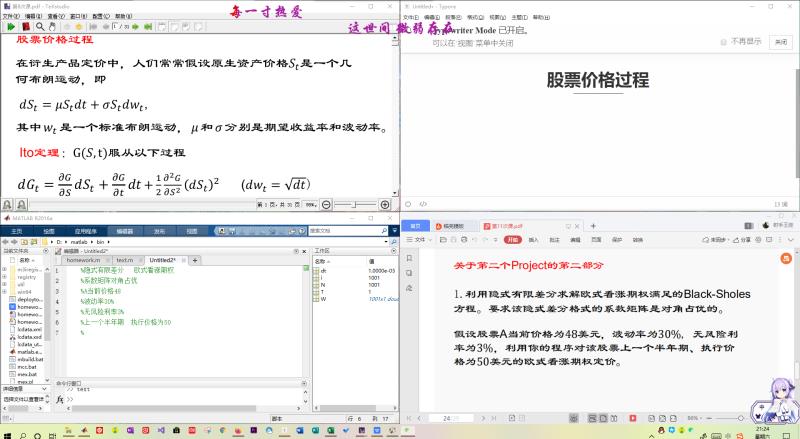Add new editor tab with plus in MATLAB
Screen dimensions: 800x439
[195, 260]
